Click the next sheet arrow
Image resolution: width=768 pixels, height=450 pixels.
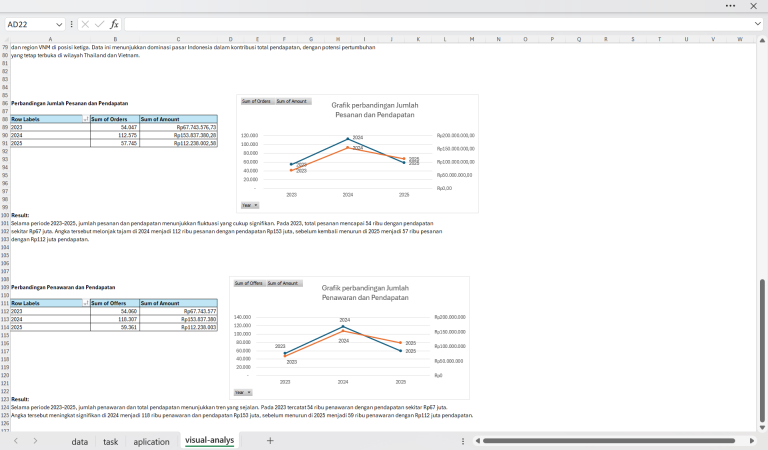(x=33, y=441)
